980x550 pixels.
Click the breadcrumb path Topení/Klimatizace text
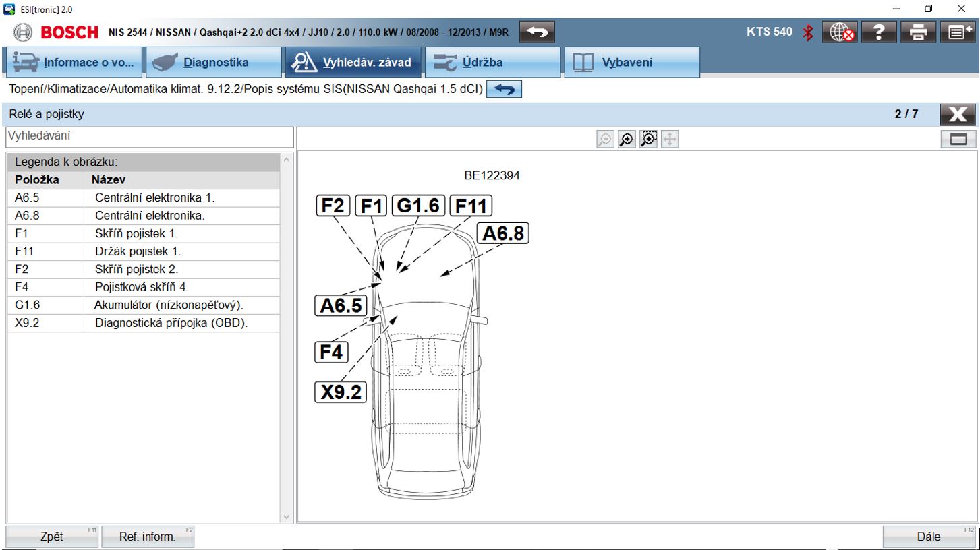point(245,89)
